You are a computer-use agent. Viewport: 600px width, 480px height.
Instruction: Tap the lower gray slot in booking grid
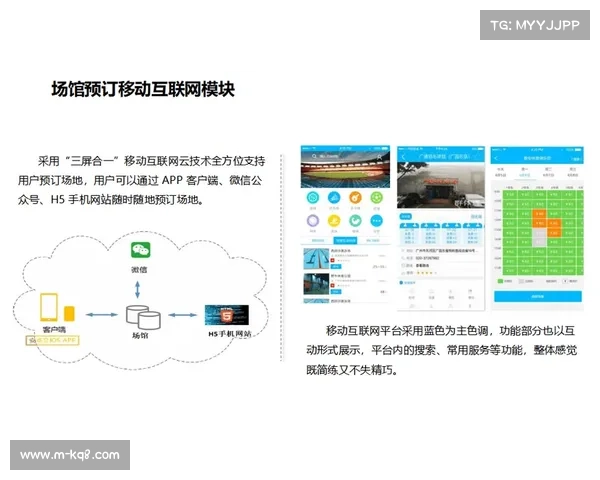(540, 242)
